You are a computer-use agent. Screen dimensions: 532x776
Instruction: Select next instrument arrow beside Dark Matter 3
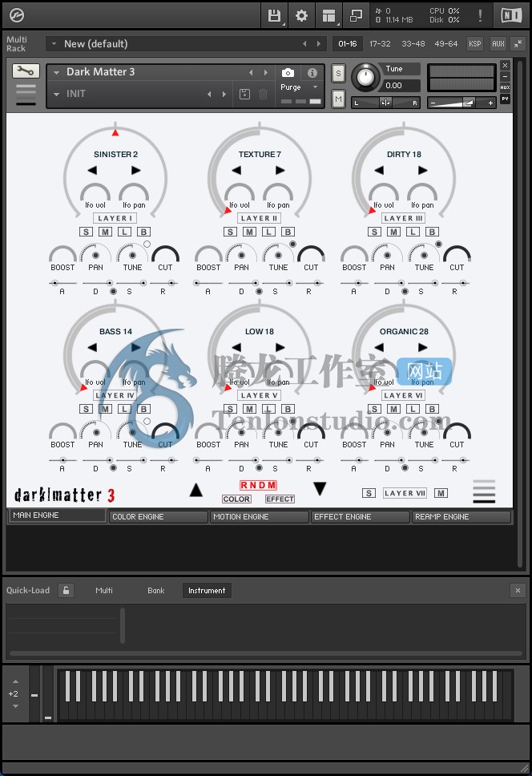pyautogui.click(x=266, y=72)
